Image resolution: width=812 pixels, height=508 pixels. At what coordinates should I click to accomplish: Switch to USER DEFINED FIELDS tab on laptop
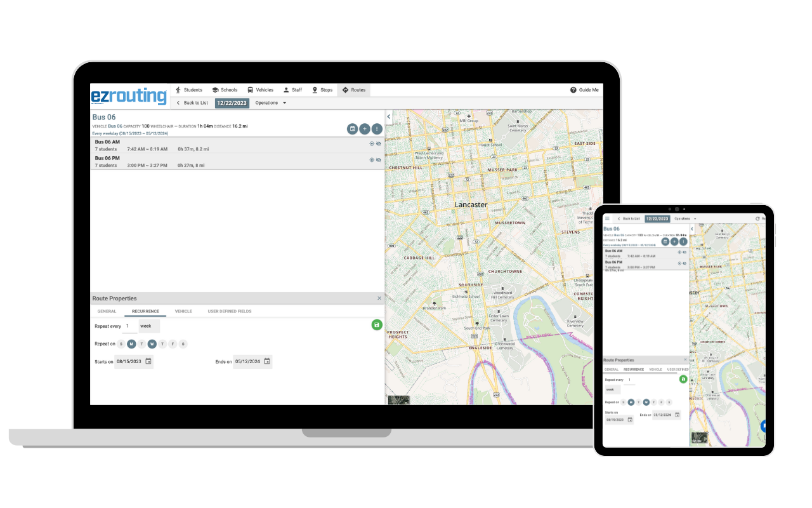(230, 312)
